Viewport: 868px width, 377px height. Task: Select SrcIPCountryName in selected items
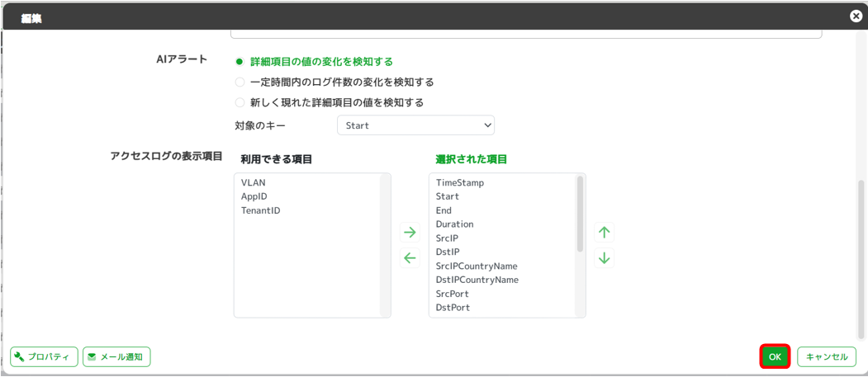click(477, 266)
